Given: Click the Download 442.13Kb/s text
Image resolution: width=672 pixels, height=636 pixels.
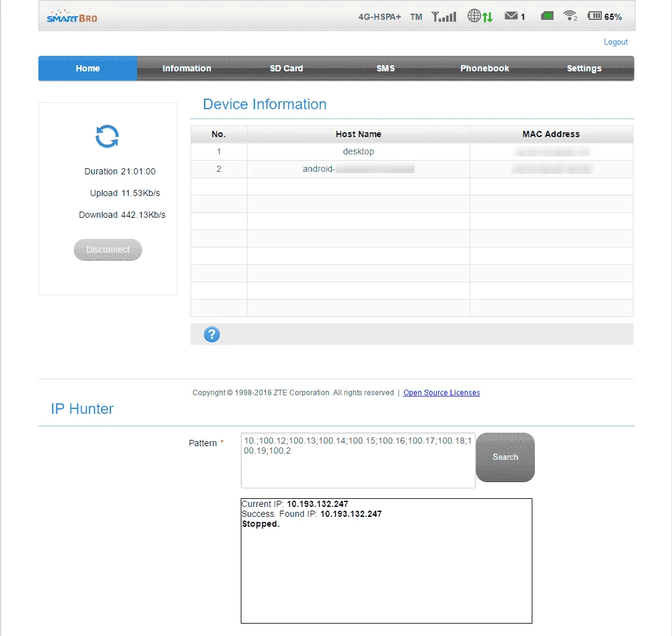Looking at the screenshot, I should 122,215.
